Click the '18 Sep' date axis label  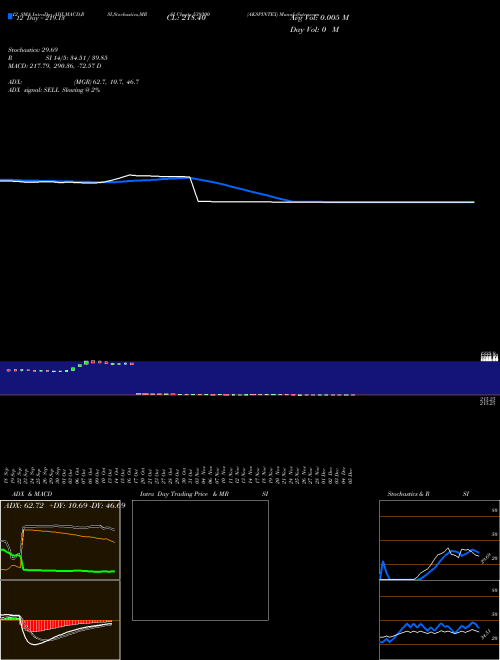7,475
